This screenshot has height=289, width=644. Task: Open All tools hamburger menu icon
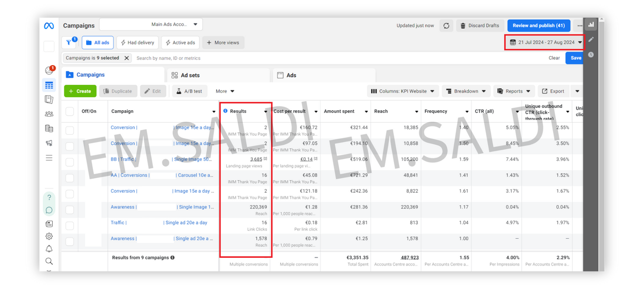(x=49, y=158)
